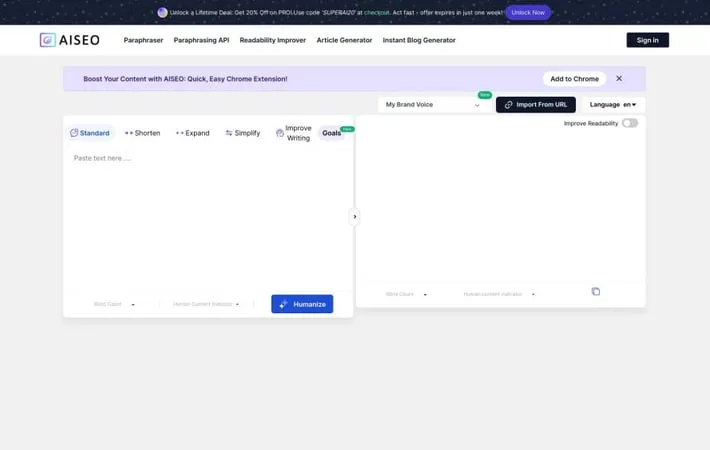Viewport: 710px width, 450px height.
Task: Click the Import From URL button
Action: (536, 104)
